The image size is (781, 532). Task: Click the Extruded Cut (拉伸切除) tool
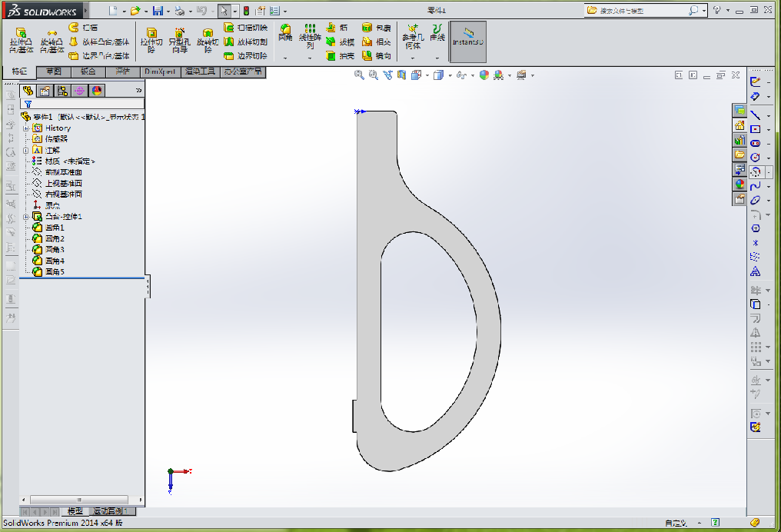point(151,41)
